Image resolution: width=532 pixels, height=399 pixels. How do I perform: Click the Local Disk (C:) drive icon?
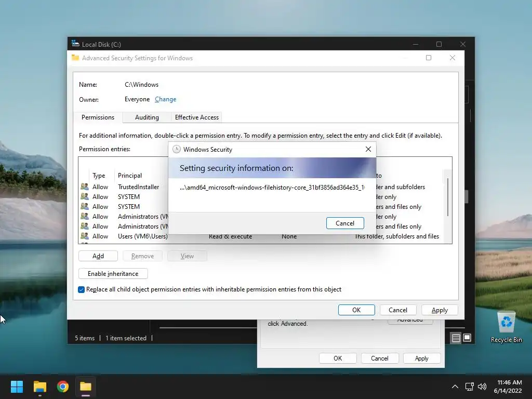[x=75, y=44]
